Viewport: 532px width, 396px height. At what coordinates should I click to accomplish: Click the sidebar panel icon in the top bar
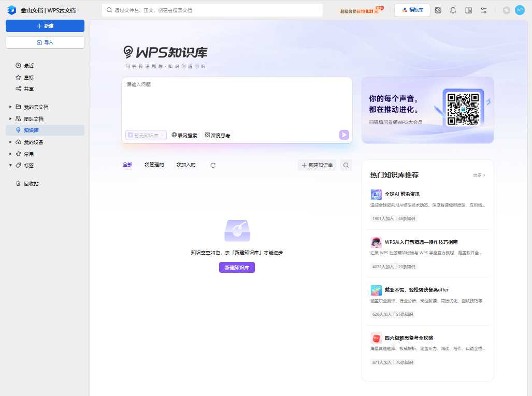coord(468,10)
